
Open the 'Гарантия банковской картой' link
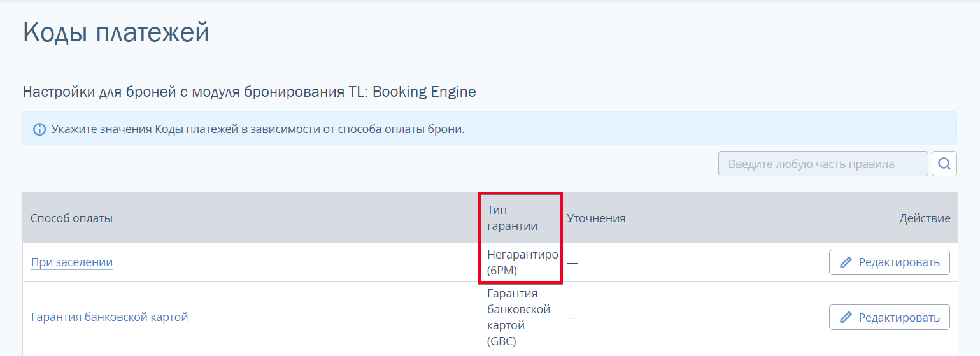click(x=110, y=317)
